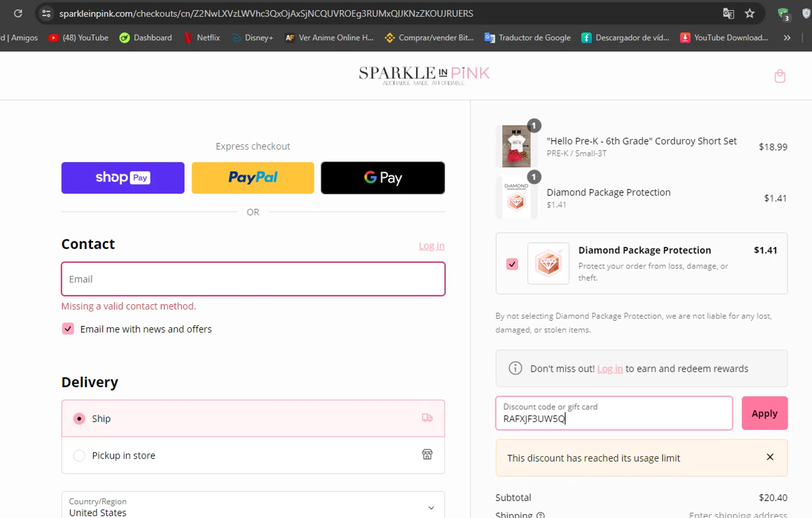Open the Amigos bookmark

[19, 38]
